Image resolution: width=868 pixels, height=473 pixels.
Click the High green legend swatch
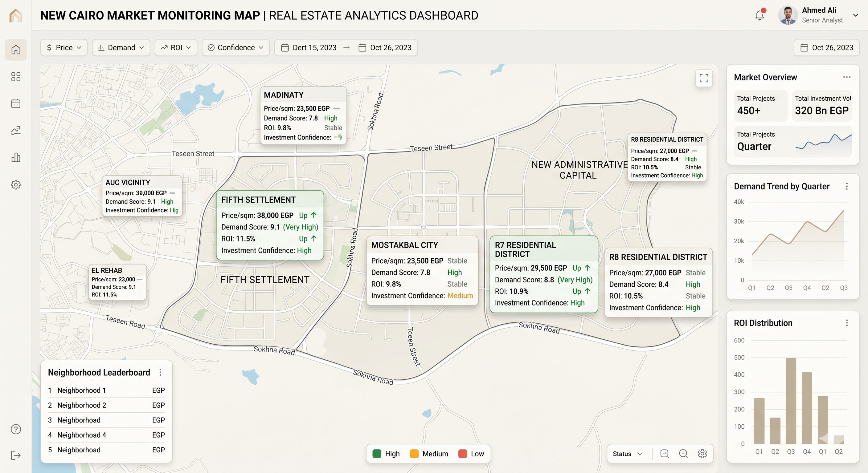point(377,454)
